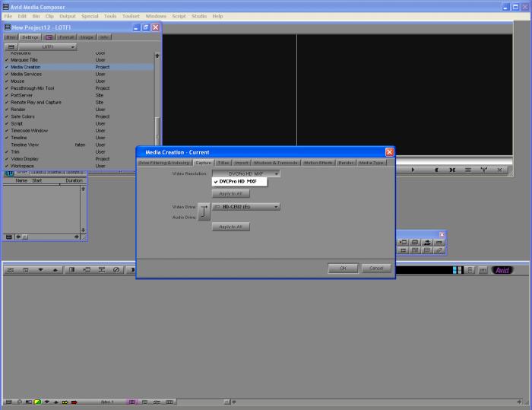Switch to the Motion Effects tab
This screenshot has width=532, height=410.
click(318, 163)
